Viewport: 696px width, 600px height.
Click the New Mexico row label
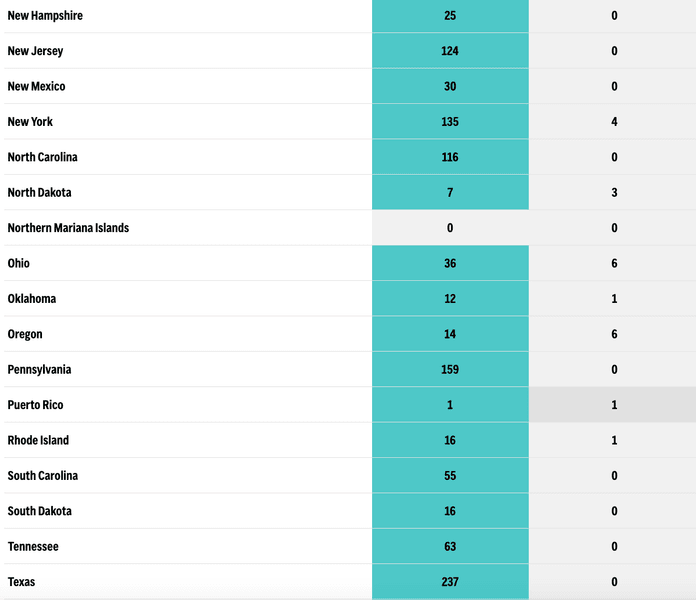36,87
